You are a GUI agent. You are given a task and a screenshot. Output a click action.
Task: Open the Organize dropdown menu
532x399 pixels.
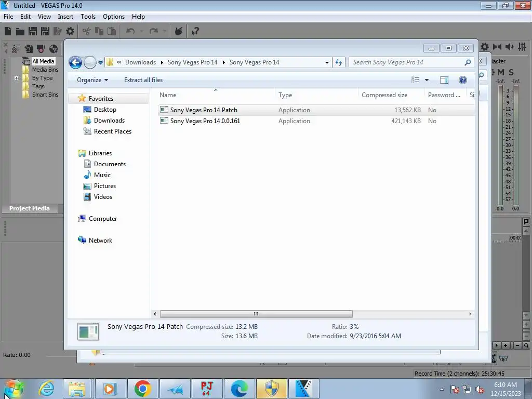click(x=92, y=79)
